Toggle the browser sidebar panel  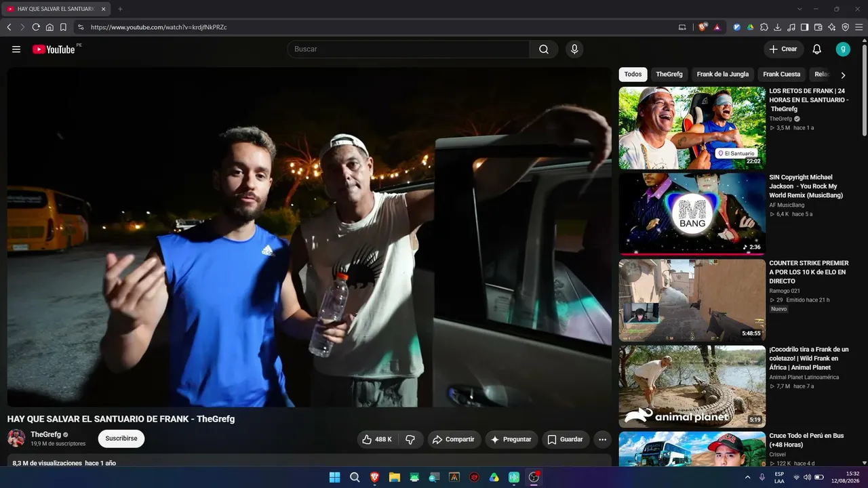pos(805,27)
